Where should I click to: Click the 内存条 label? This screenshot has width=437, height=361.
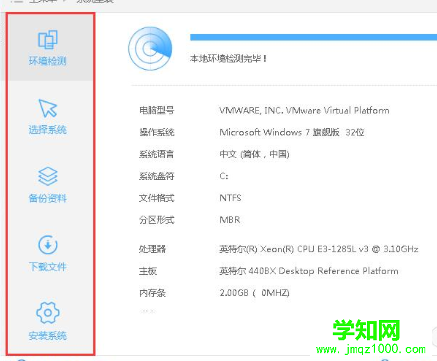click(152, 293)
